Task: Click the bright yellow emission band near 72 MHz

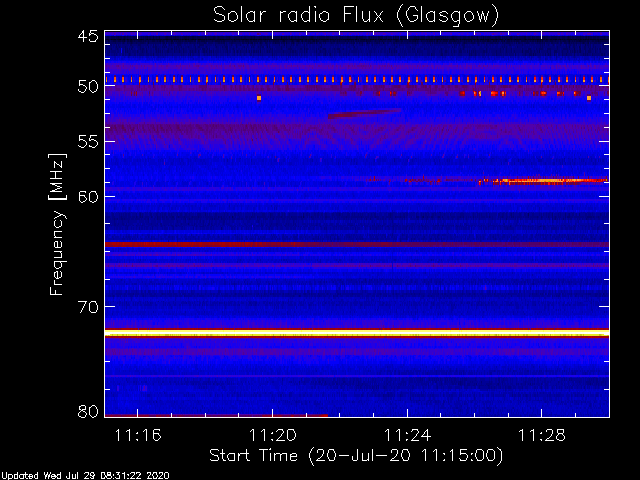Action: [x=357, y=333]
